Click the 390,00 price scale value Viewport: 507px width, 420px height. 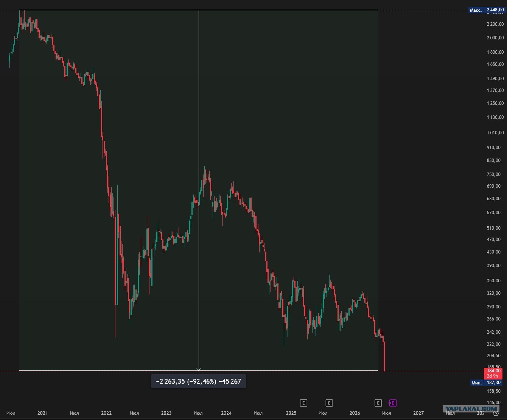494,266
